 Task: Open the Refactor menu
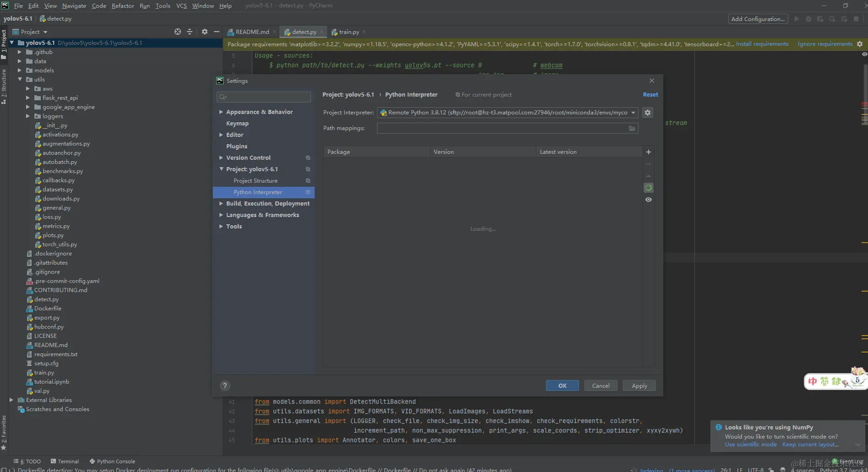(x=123, y=5)
